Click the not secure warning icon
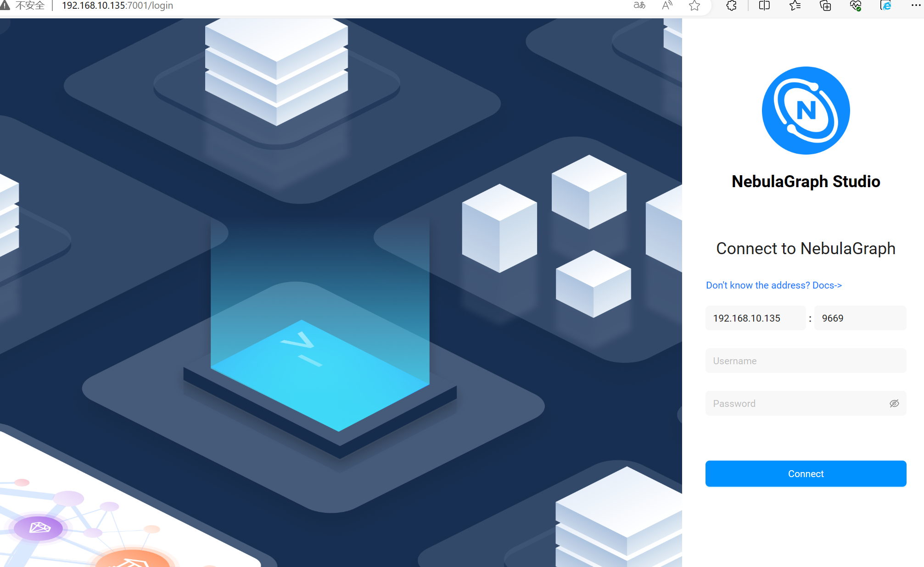This screenshot has height=567, width=924. [5, 6]
